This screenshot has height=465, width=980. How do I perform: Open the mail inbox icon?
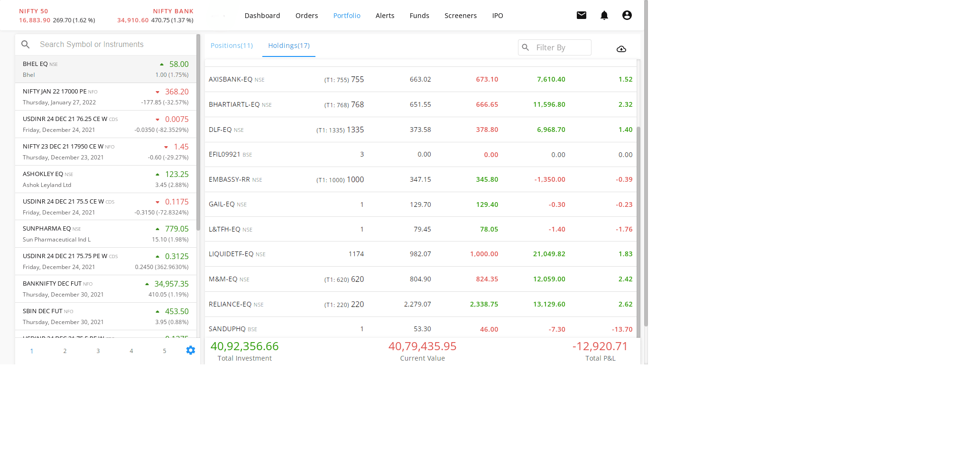pyautogui.click(x=581, y=15)
